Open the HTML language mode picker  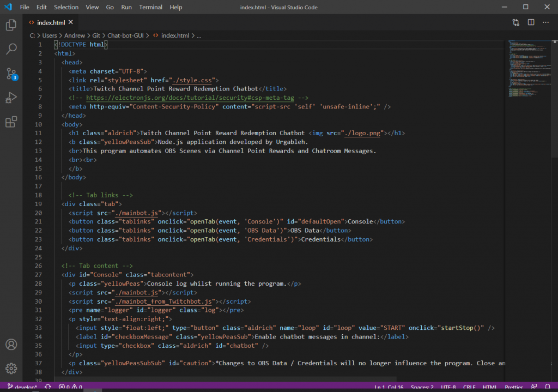pos(490,387)
